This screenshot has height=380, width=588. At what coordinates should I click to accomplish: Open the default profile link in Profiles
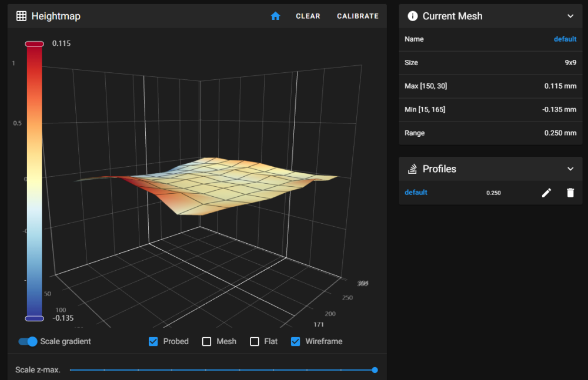(416, 192)
